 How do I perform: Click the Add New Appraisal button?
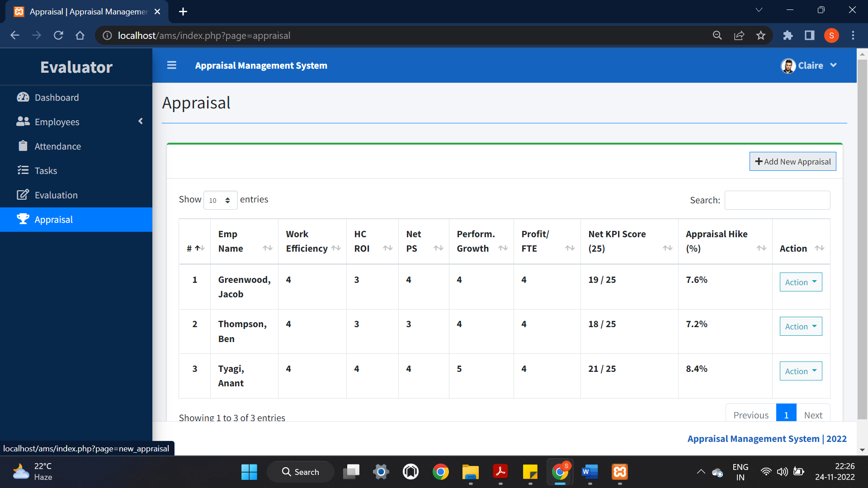pyautogui.click(x=792, y=161)
